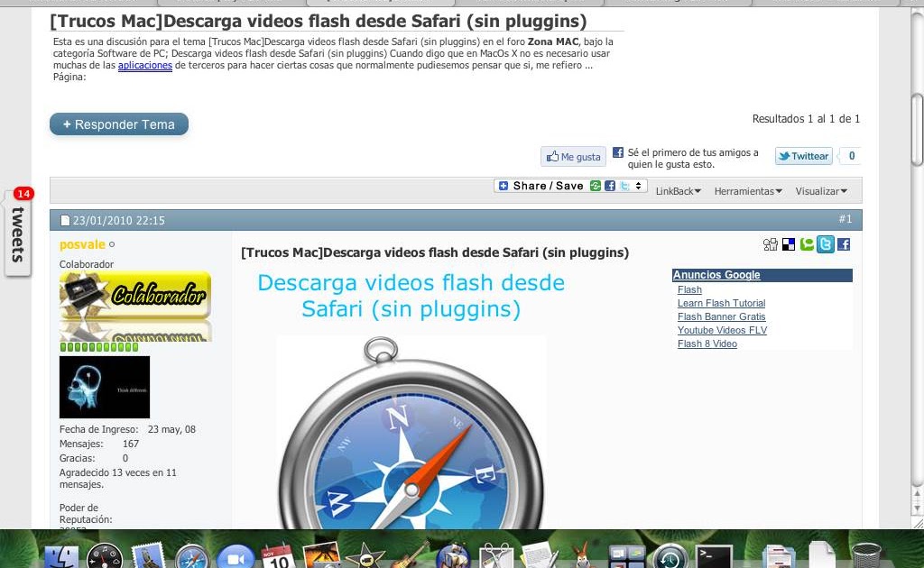The width and height of the screenshot is (924, 568).
Task: Open iPhoto picture icon in dock
Action: [x=321, y=556]
